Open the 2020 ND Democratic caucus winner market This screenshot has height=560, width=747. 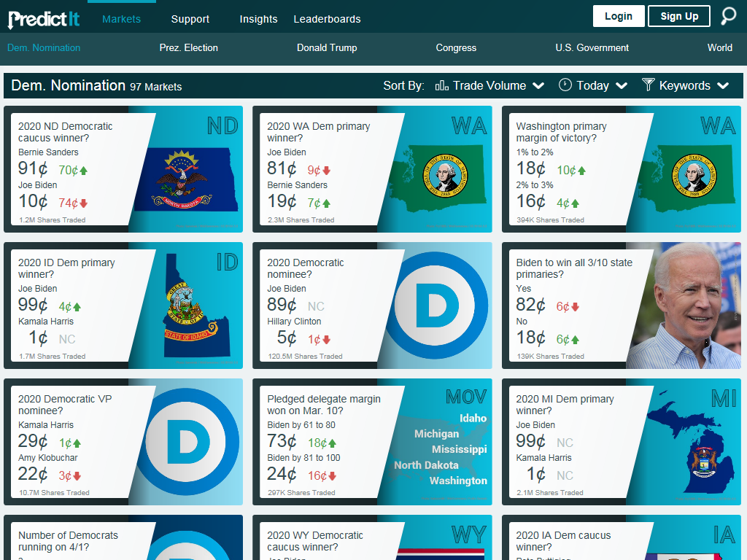point(65,132)
